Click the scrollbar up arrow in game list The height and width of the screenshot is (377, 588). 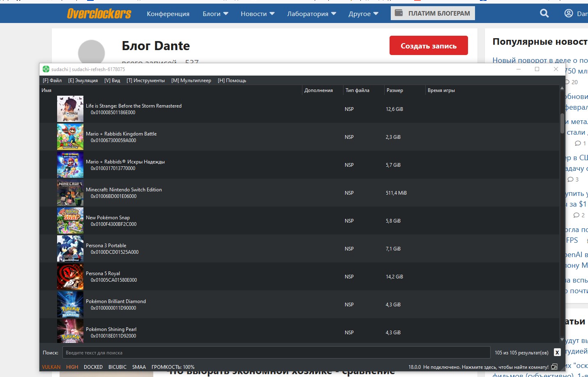click(x=562, y=88)
